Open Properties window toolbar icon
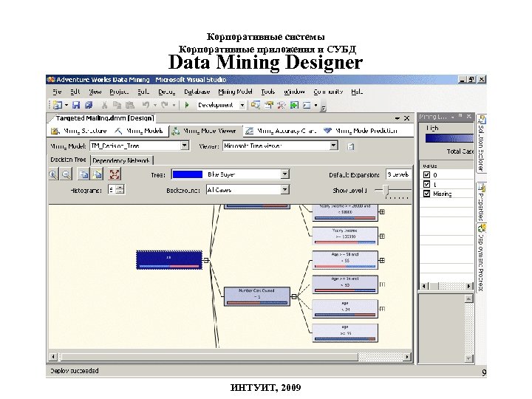Screen dimensions: 532x399 click(x=269, y=105)
